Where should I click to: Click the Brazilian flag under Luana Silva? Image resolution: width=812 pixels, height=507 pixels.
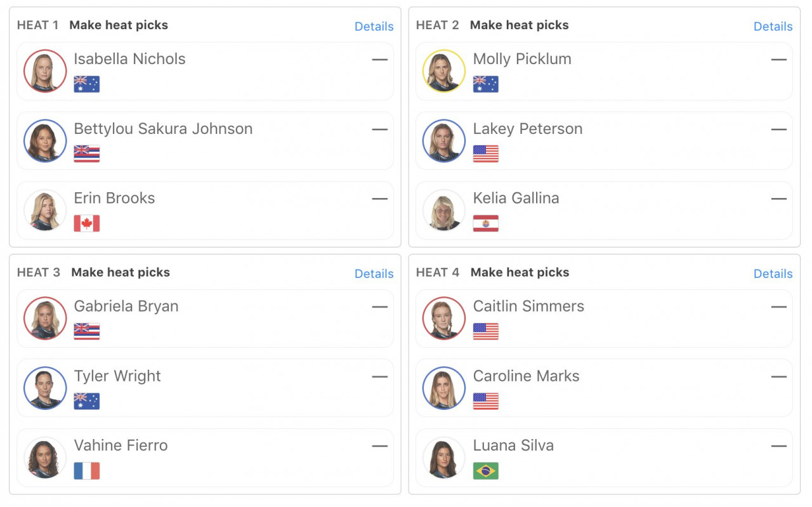coord(486,471)
